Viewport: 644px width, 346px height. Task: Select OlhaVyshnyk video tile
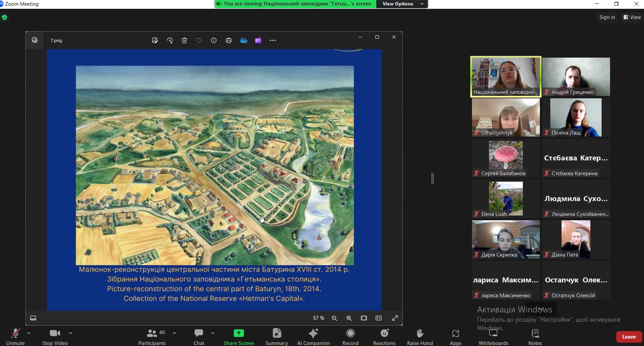click(506, 117)
